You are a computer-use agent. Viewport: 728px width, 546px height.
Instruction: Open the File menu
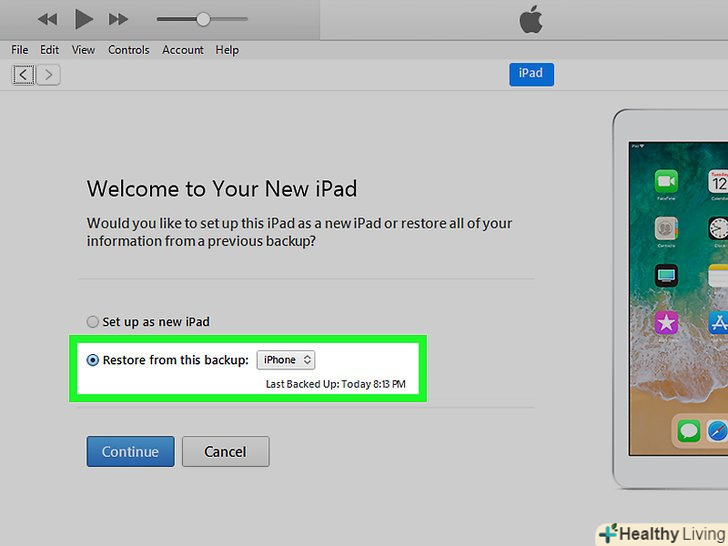click(x=20, y=50)
